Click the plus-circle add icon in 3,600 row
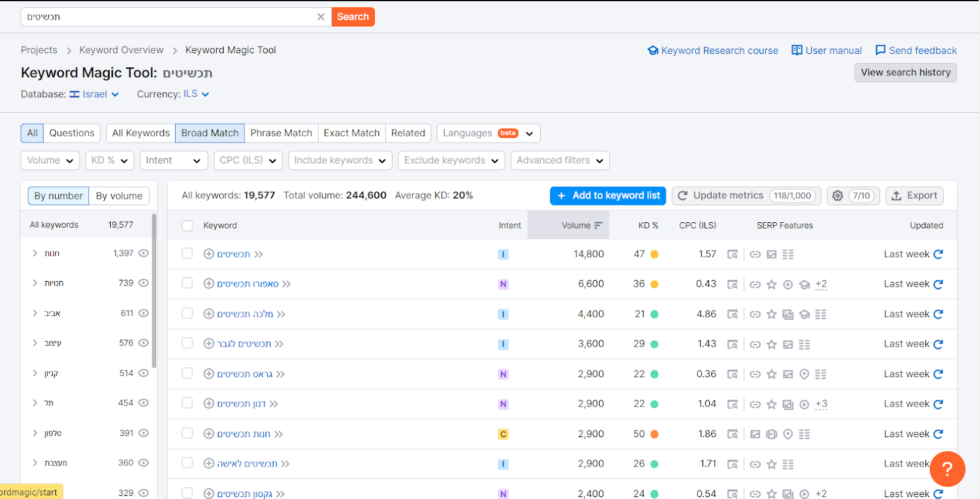 209,344
